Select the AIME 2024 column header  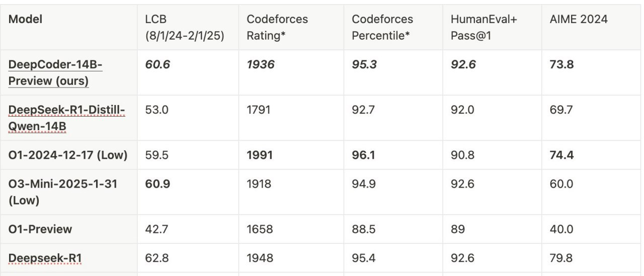[x=579, y=20]
